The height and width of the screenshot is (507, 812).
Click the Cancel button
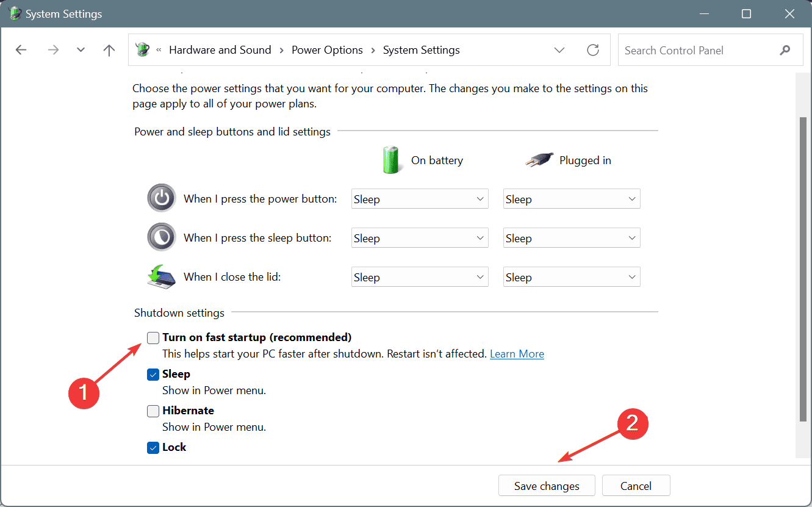point(636,486)
